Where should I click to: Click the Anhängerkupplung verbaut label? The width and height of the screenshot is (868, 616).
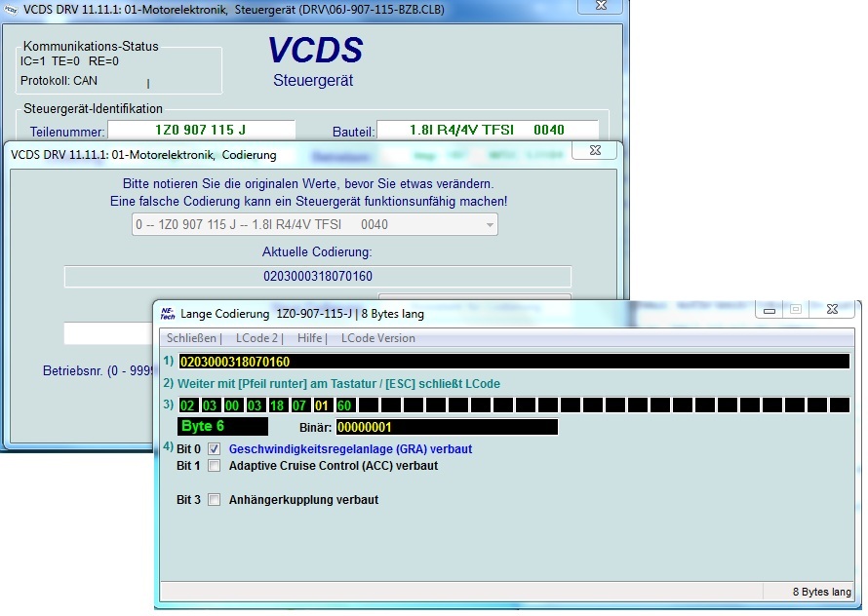[x=303, y=500]
